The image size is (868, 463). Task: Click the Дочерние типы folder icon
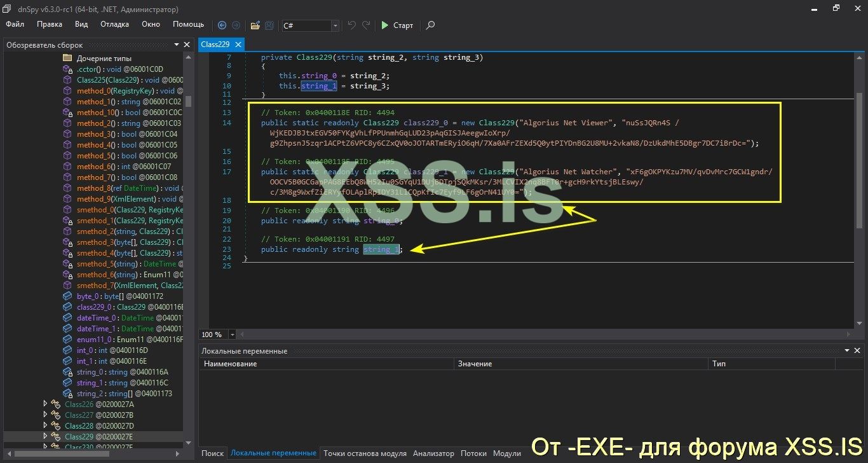pos(67,59)
